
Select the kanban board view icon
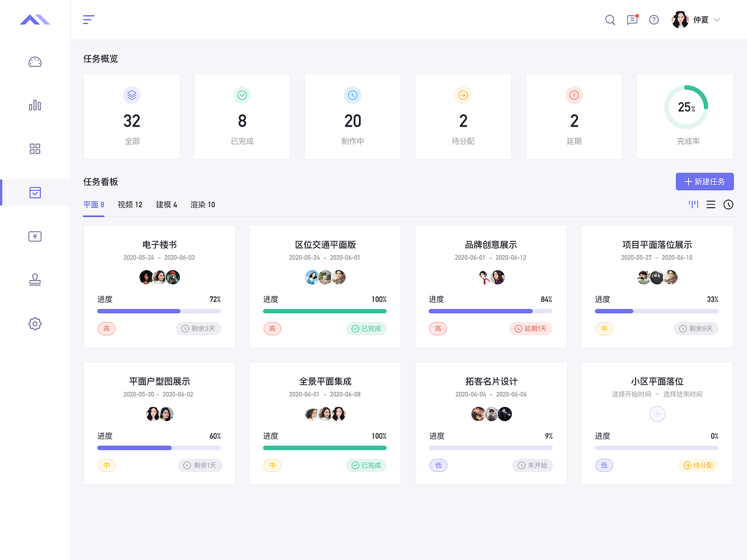tap(693, 204)
